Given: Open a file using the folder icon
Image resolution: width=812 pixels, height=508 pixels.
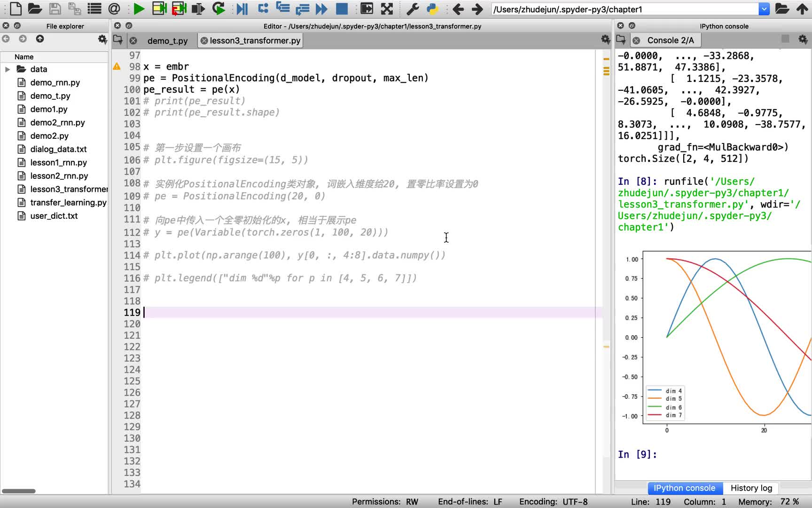Looking at the screenshot, I should point(35,8).
